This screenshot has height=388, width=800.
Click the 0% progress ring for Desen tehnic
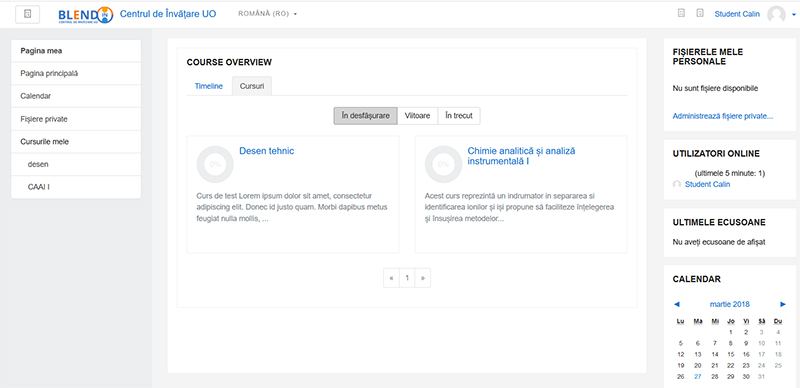[215, 164]
